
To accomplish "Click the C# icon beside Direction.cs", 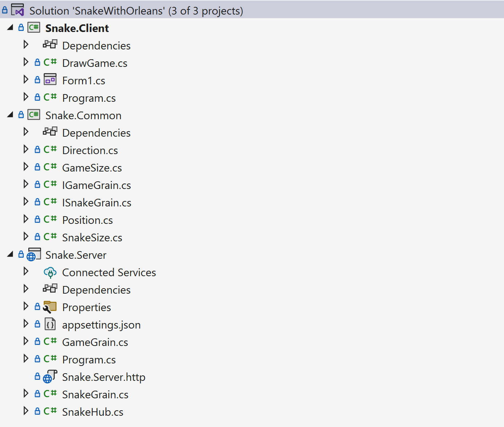I will pyautogui.click(x=50, y=149).
